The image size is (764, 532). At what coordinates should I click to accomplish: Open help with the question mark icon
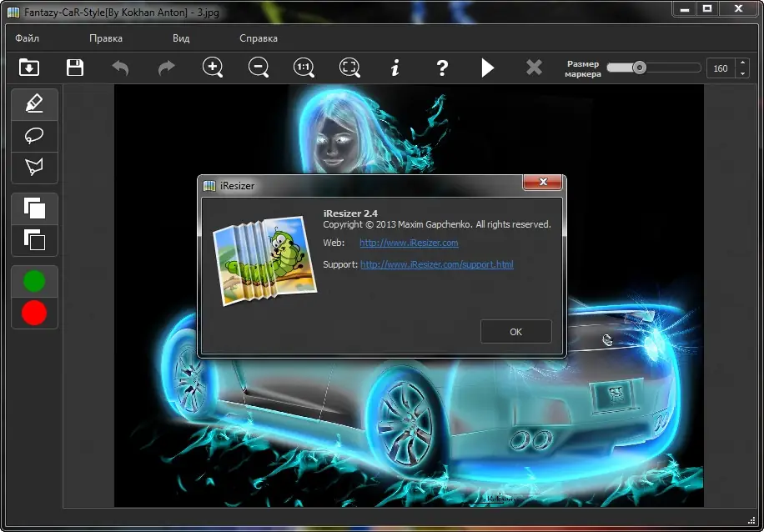(441, 68)
